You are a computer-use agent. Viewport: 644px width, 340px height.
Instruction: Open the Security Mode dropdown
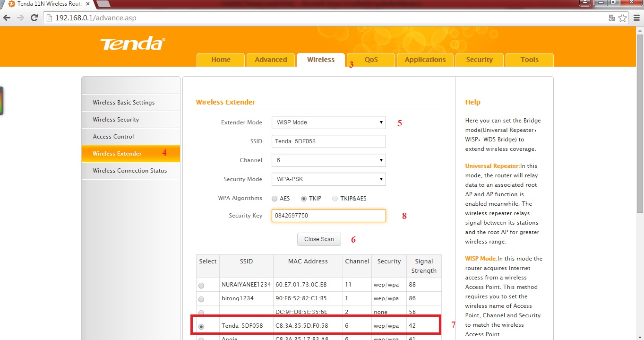click(328, 179)
